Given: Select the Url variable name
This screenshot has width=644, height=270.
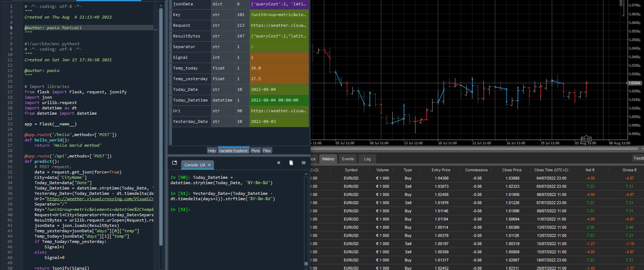Looking at the screenshot, I should pyautogui.click(x=177, y=111).
